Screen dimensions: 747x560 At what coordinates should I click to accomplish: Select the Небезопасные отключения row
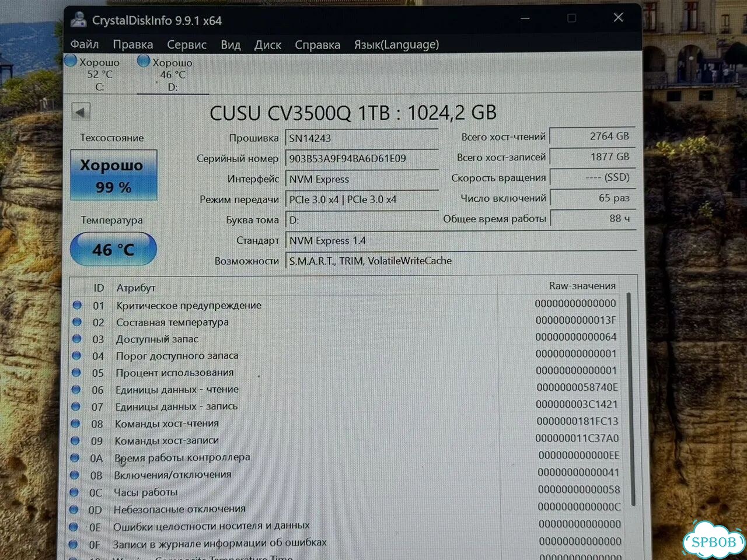pos(347,509)
